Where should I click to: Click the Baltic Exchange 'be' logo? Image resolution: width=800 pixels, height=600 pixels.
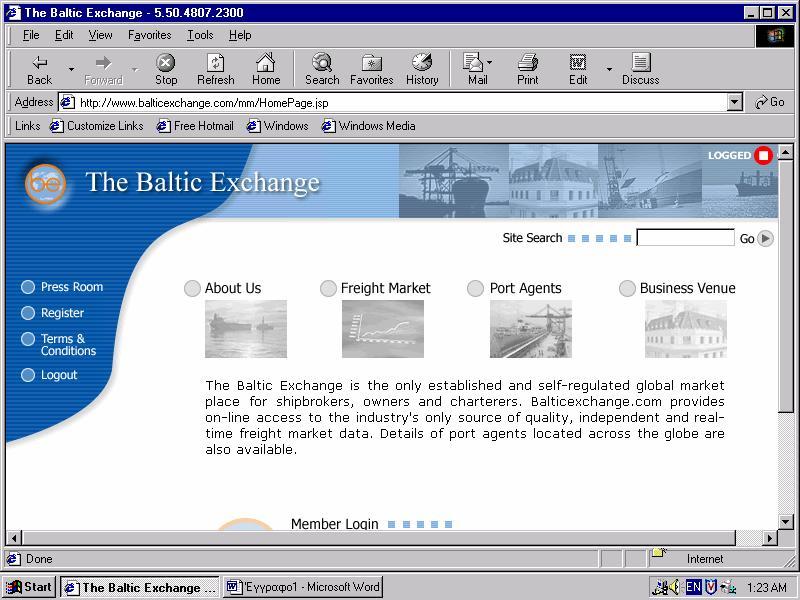[45, 184]
